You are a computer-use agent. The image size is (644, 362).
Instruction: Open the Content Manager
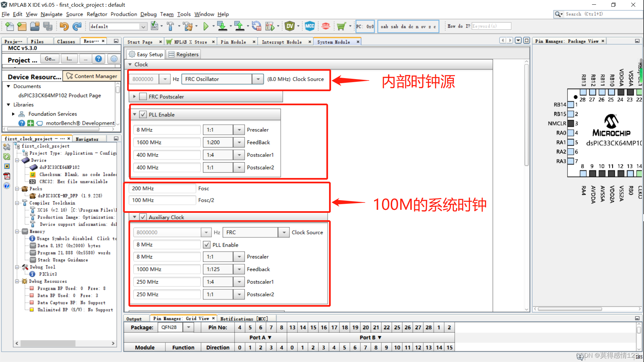click(92, 76)
